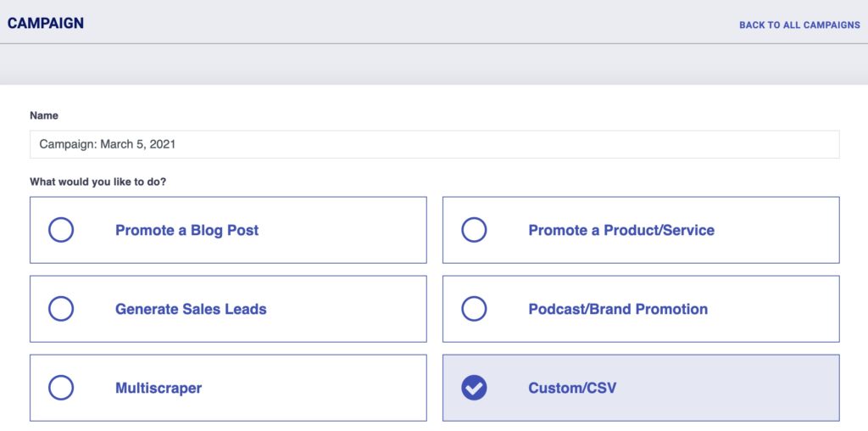Image resolution: width=868 pixels, height=431 pixels.
Task: Select the Multiscraper radio circle
Action: click(x=61, y=388)
